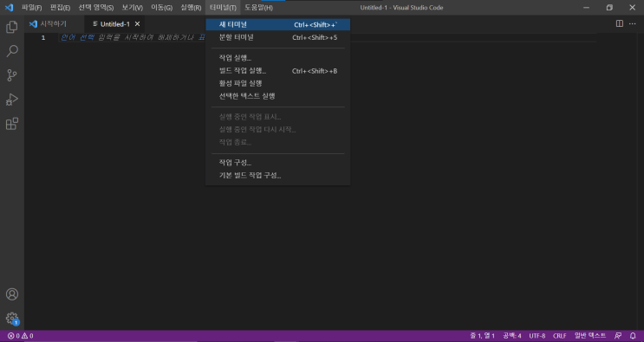
Task: Open Run and Debug view icon
Action: click(12, 100)
